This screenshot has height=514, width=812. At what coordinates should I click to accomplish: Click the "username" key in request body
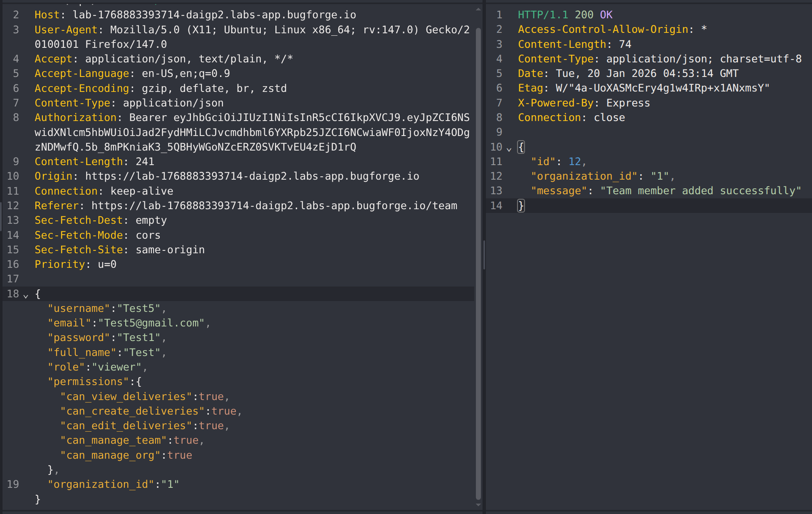coord(79,309)
